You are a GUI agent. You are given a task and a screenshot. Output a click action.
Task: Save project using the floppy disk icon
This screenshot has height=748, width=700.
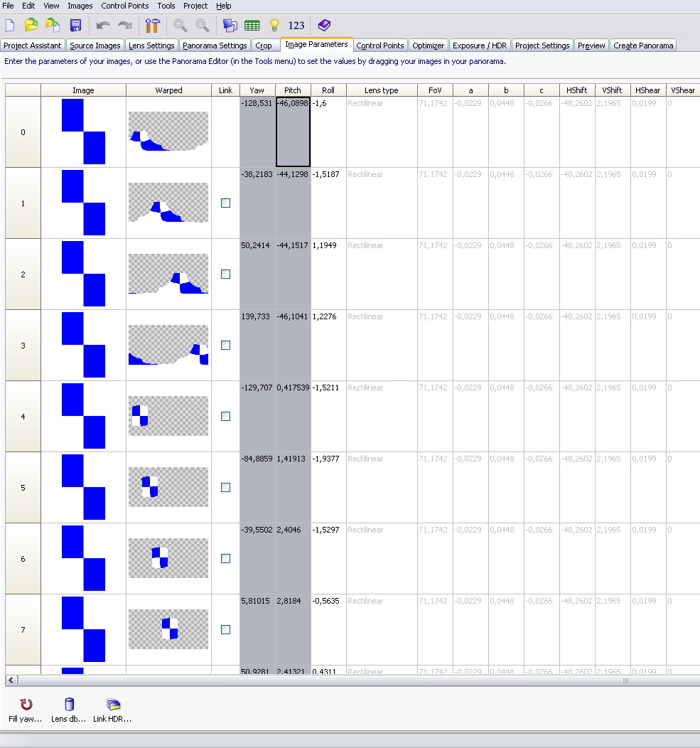click(75, 26)
